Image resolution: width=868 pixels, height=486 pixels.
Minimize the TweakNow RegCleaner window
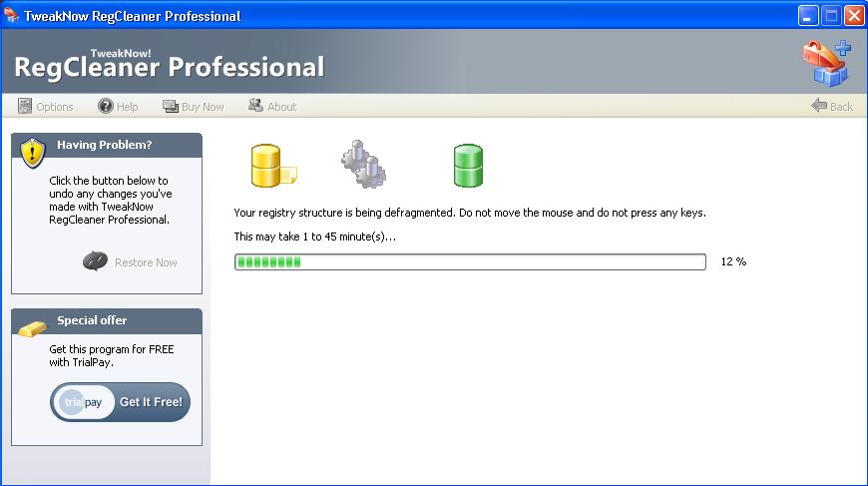coord(808,16)
